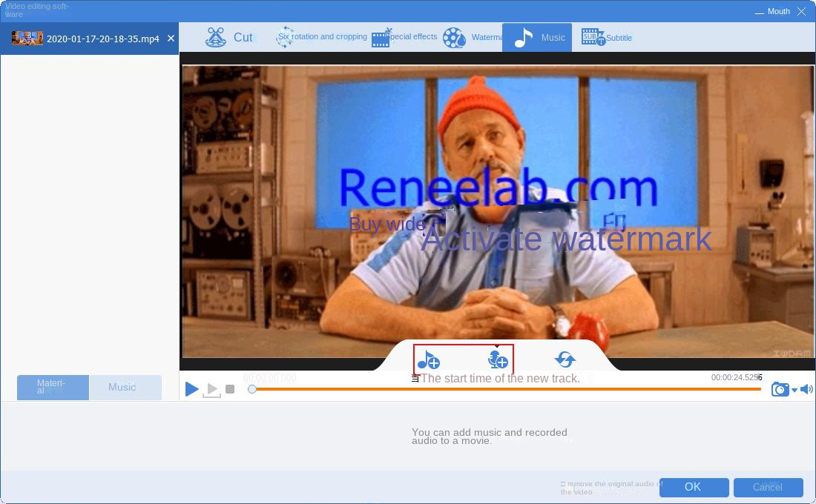Switch to the Special effects tab
This screenshot has height=504, width=816.
[x=405, y=37]
